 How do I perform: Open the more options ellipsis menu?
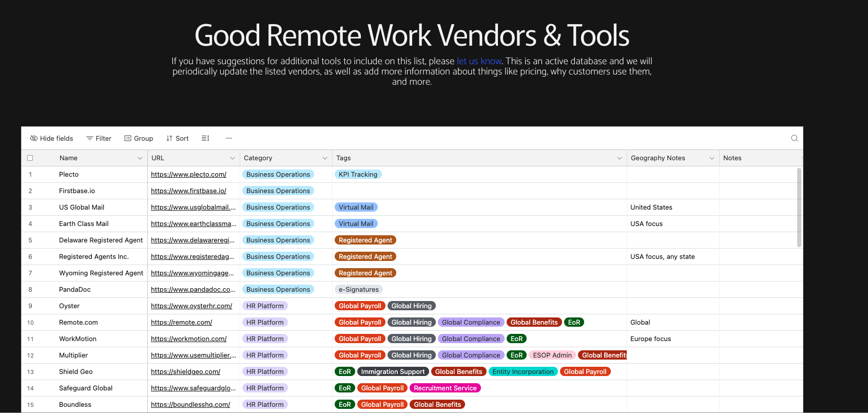click(229, 138)
